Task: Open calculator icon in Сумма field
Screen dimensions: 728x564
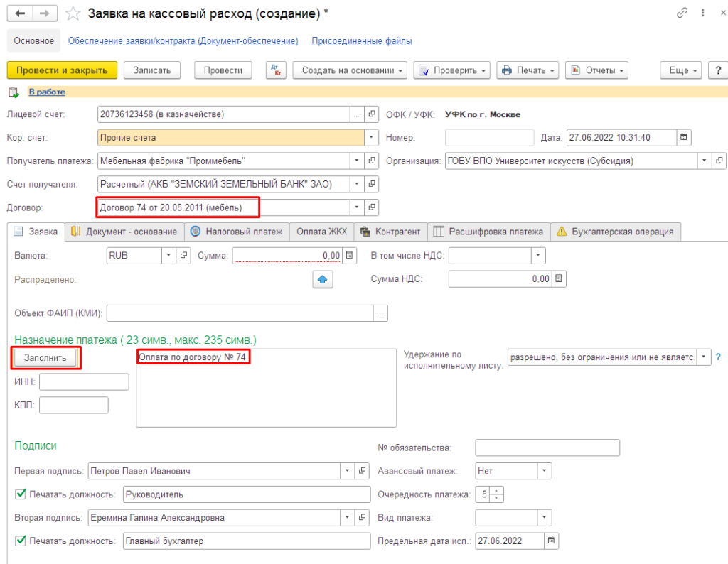Action: coord(349,255)
